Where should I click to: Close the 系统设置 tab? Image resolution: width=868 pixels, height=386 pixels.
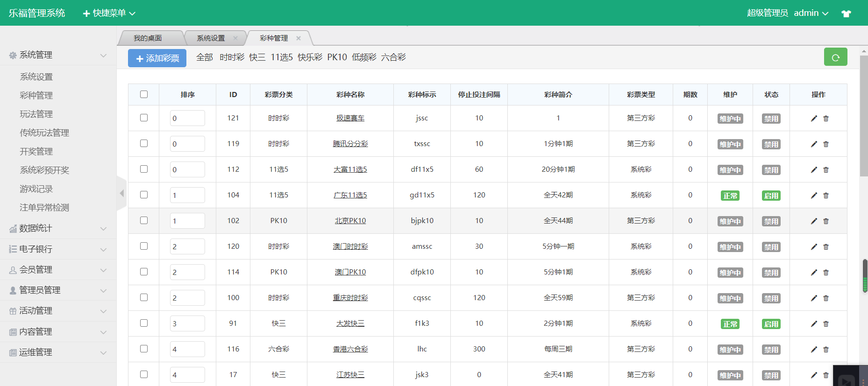point(235,38)
